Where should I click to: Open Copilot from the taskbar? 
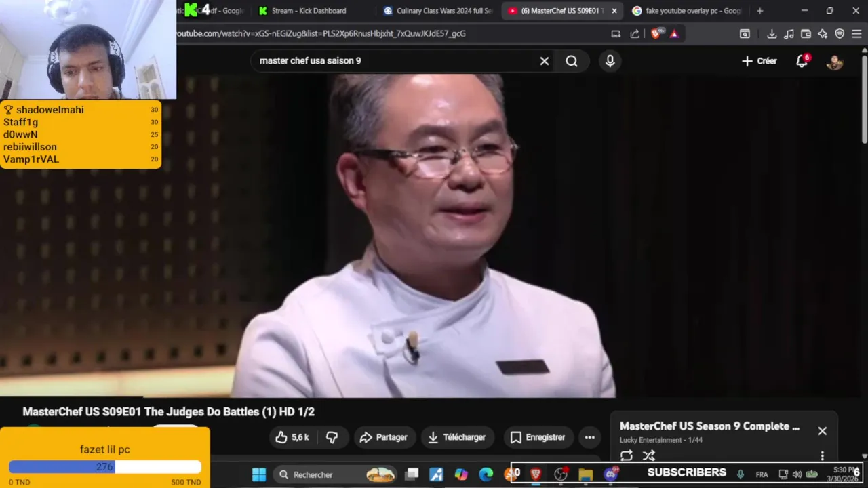tap(461, 474)
